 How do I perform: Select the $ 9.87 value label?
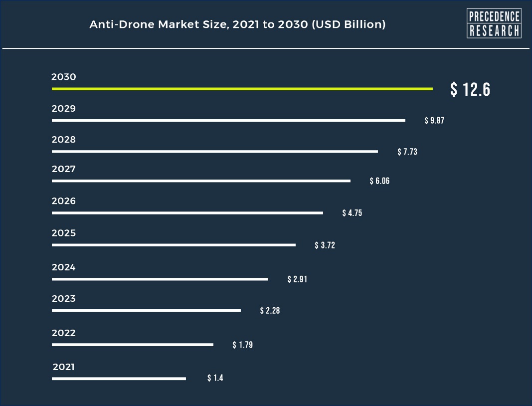(x=434, y=121)
